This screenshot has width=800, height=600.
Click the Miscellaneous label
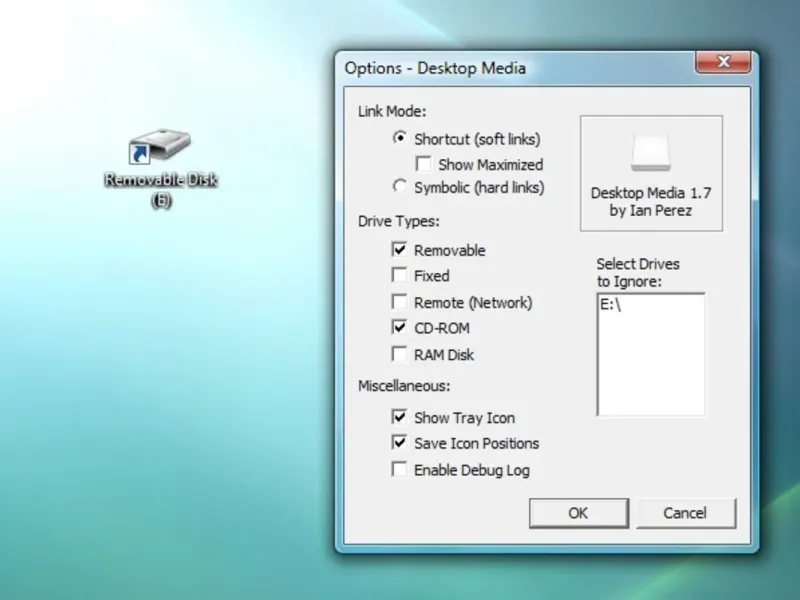click(x=404, y=386)
